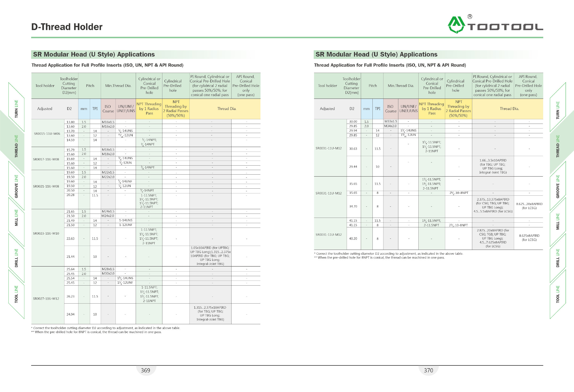The width and height of the screenshot is (574, 392).
Task: Click page number 370
Action: (x=429, y=370)
